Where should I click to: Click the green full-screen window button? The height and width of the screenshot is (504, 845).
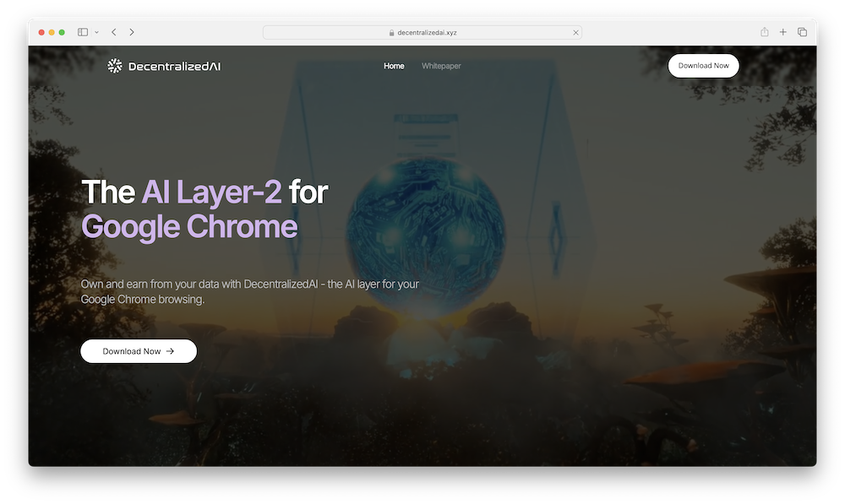(62, 32)
